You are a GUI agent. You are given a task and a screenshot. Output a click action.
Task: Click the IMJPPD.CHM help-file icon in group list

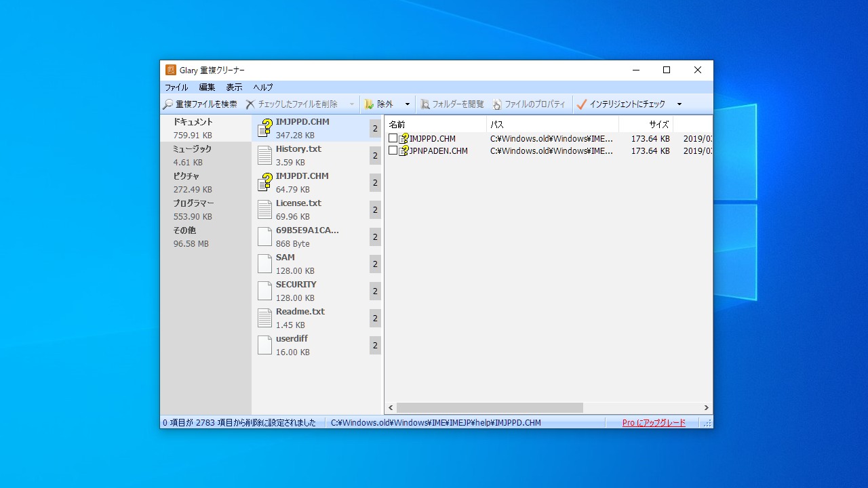[x=264, y=128]
